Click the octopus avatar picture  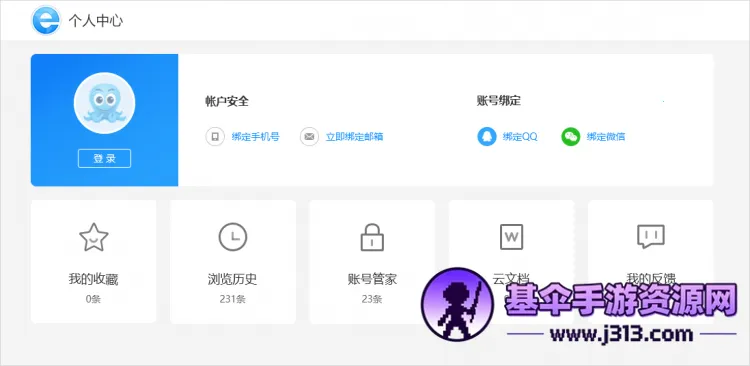tap(104, 103)
